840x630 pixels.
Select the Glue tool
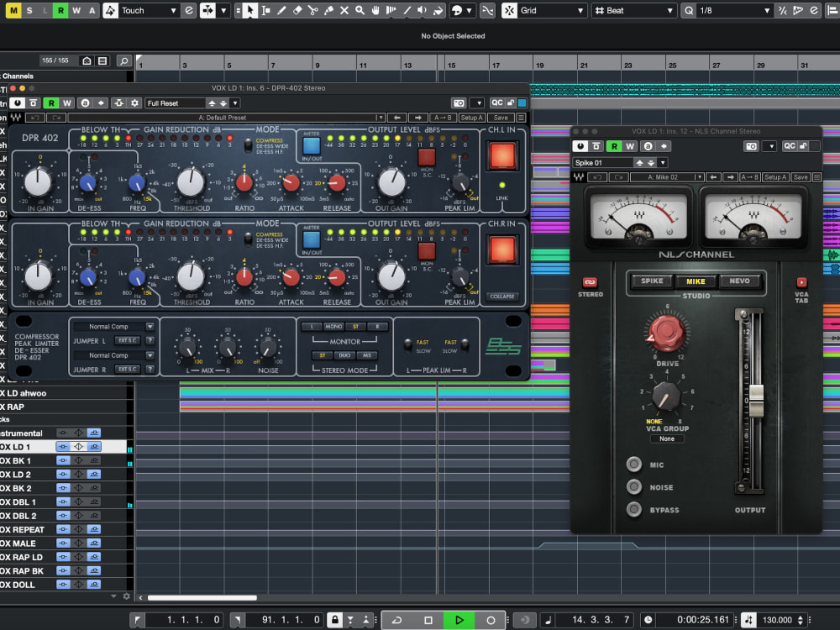328,10
